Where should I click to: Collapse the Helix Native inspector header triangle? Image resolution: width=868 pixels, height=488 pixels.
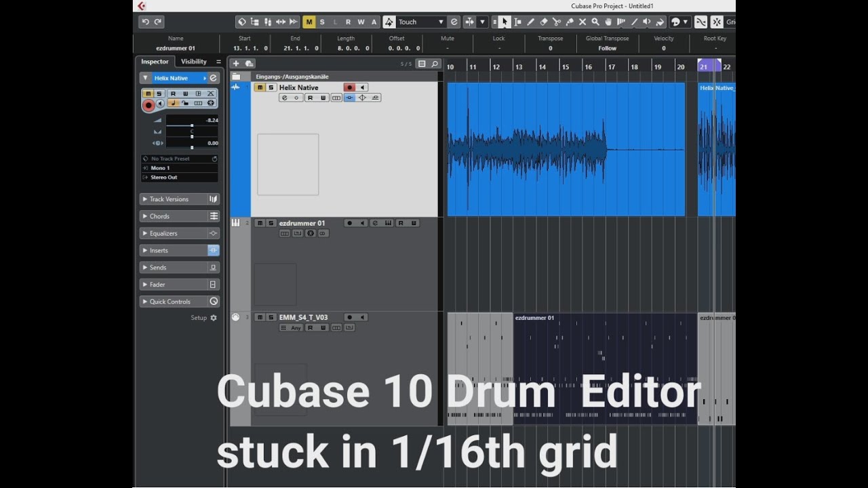tap(145, 78)
